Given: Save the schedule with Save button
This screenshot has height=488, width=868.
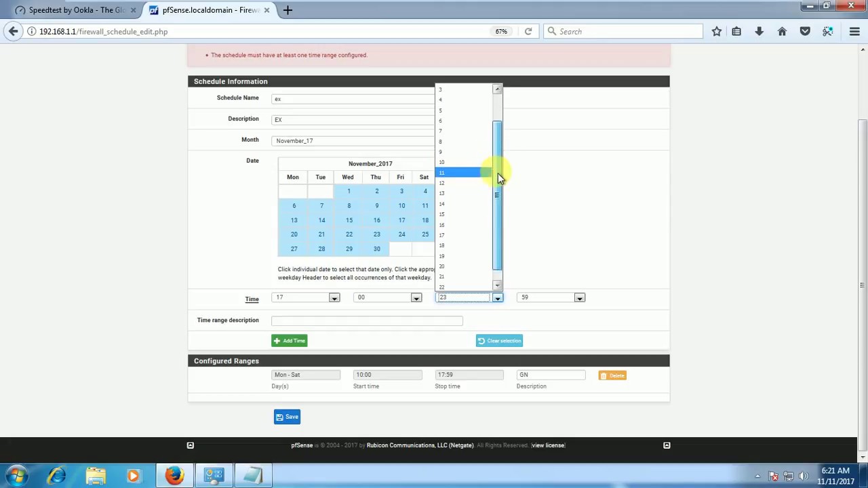Looking at the screenshot, I should click(x=288, y=417).
